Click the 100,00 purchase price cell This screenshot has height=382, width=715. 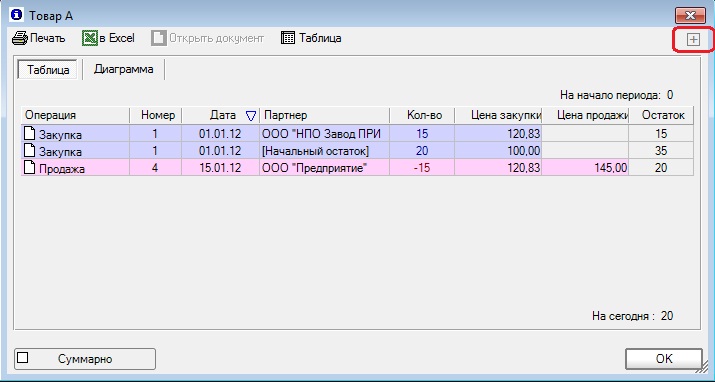(498, 150)
